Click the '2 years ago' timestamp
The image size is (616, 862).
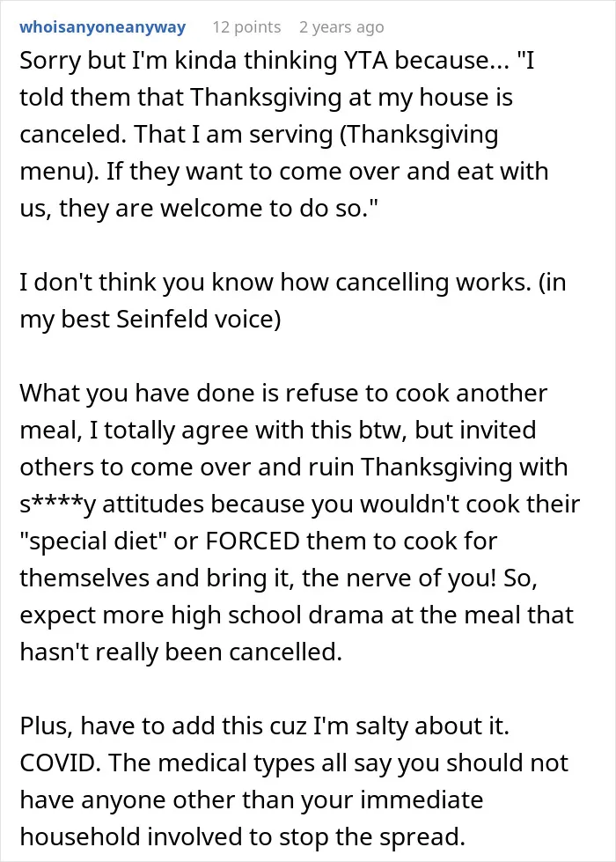point(341,27)
